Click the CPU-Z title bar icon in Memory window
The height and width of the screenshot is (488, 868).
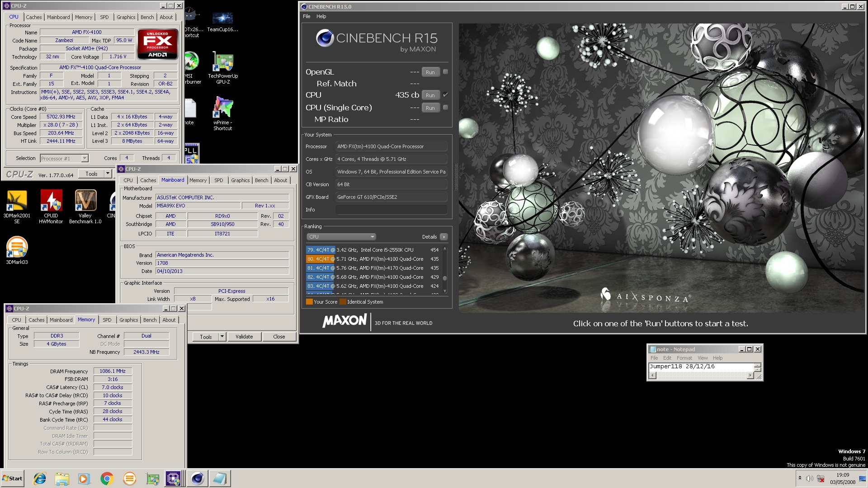pos(9,309)
